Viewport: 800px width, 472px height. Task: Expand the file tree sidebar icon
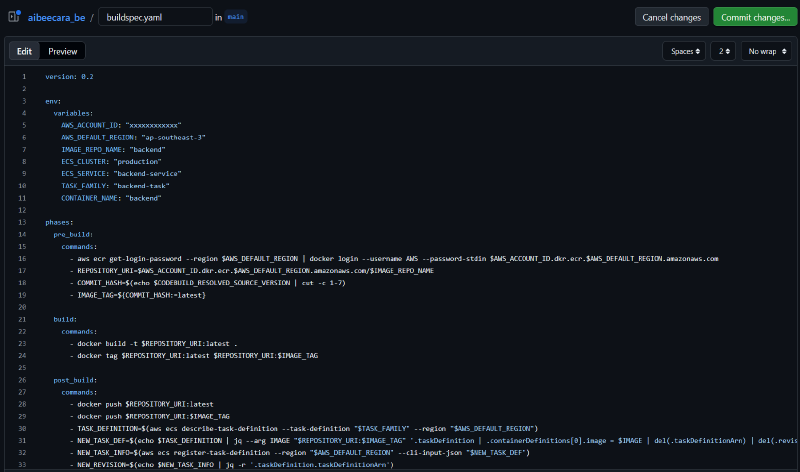tap(14, 16)
